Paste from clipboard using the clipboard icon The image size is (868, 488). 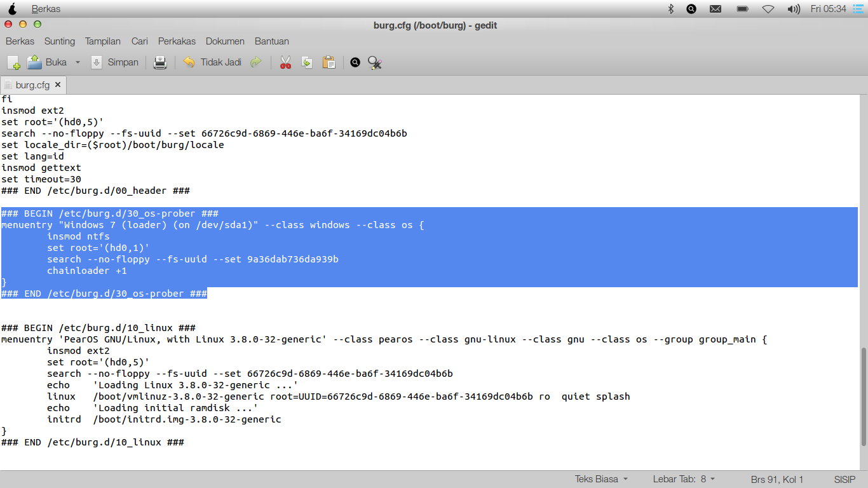pyautogui.click(x=329, y=62)
